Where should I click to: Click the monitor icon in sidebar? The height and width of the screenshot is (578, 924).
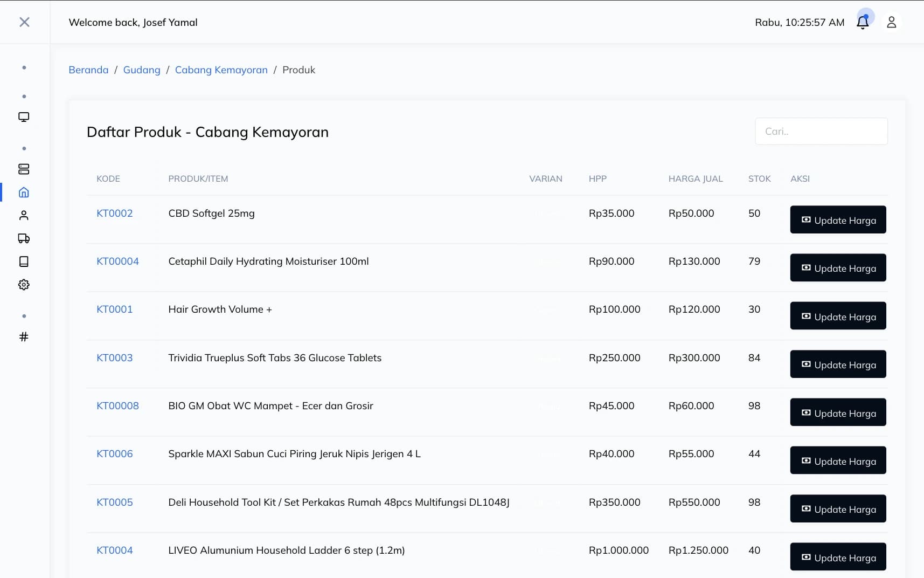click(24, 117)
